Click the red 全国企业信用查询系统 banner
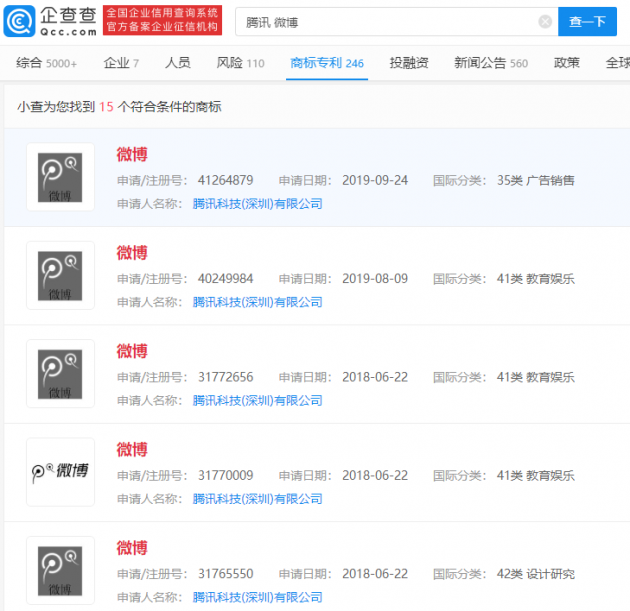The image size is (630, 611). tap(162, 20)
